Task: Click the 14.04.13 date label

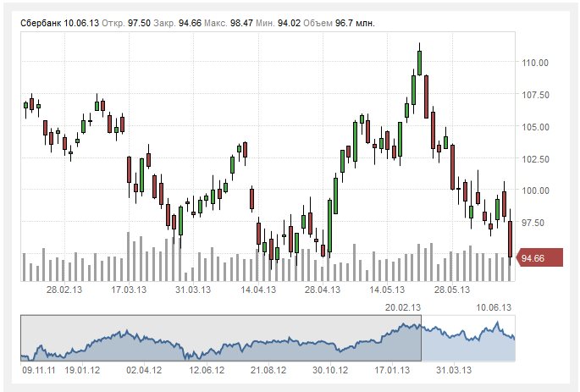Action: point(258,290)
